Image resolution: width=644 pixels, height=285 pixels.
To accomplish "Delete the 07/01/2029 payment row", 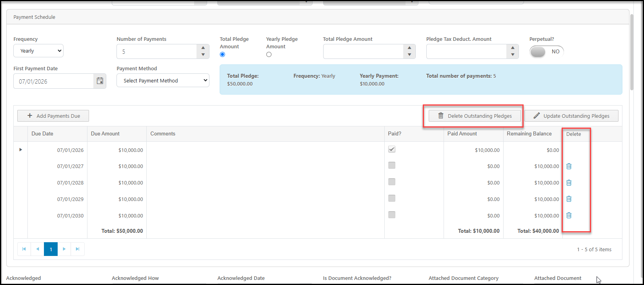I will tap(569, 199).
